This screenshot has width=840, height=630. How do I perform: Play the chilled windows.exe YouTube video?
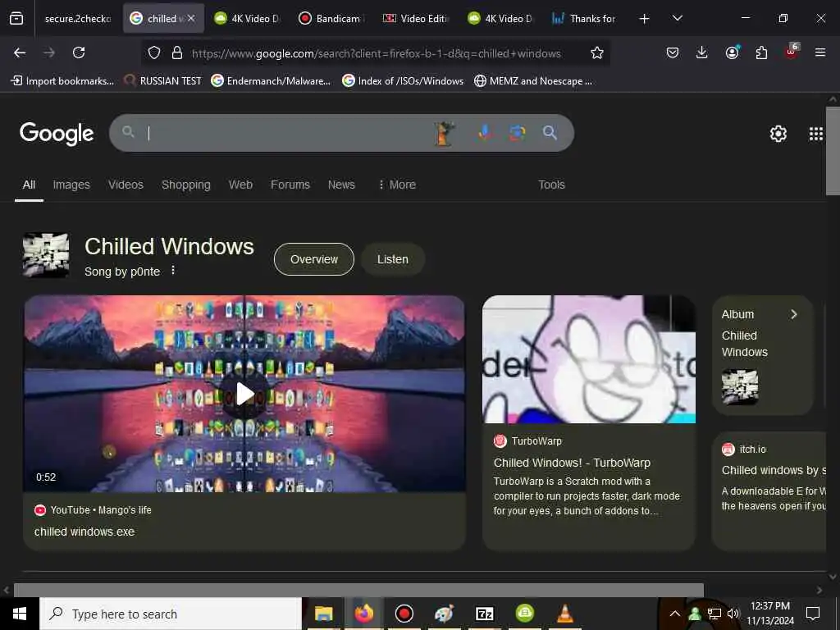click(x=244, y=394)
